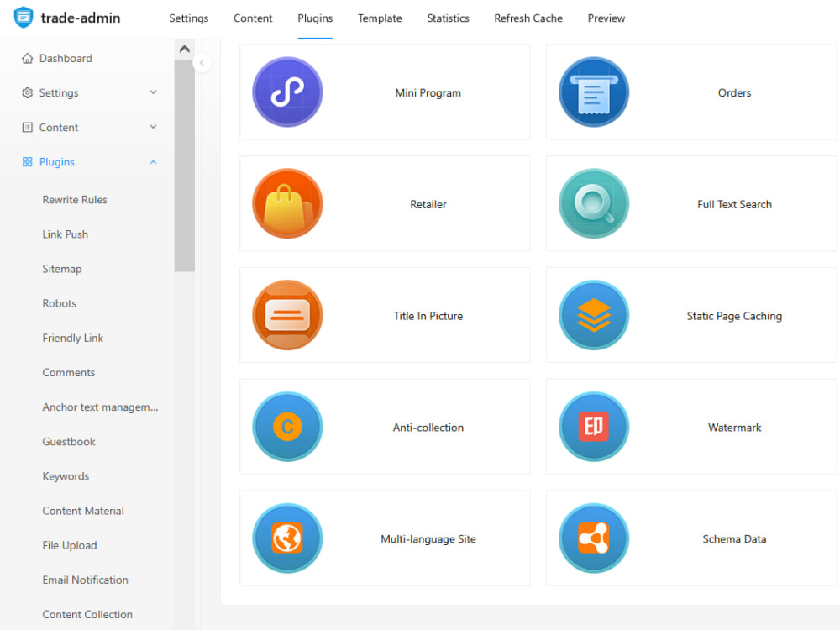The height and width of the screenshot is (630, 840).
Task: Open the Retailer shopping bag icon
Action: pyautogui.click(x=287, y=203)
